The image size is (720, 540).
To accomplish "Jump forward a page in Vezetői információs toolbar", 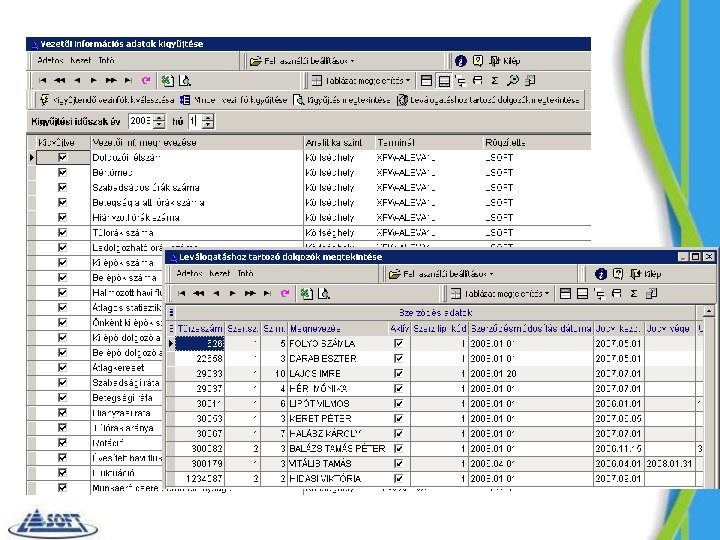I will 111,81.
